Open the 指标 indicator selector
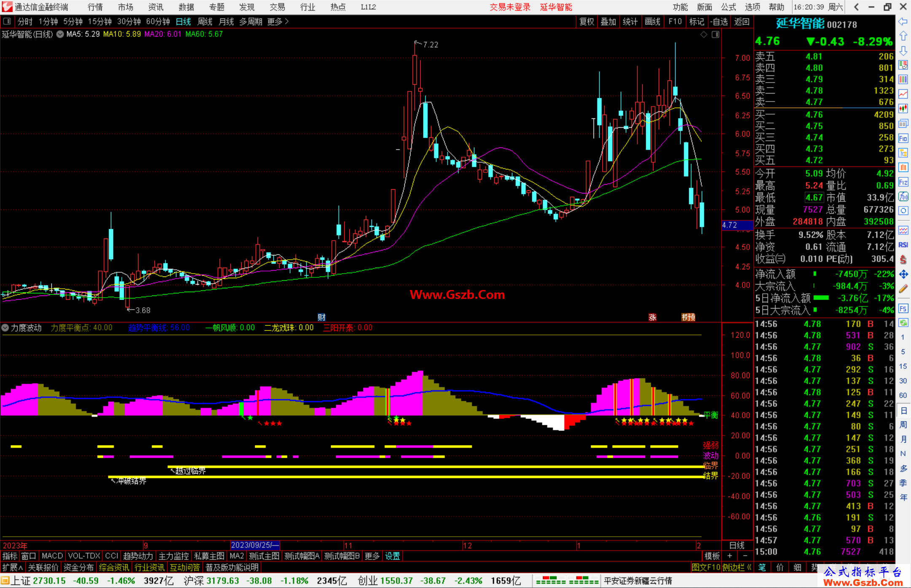This screenshot has width=911, height=588. 10,556
